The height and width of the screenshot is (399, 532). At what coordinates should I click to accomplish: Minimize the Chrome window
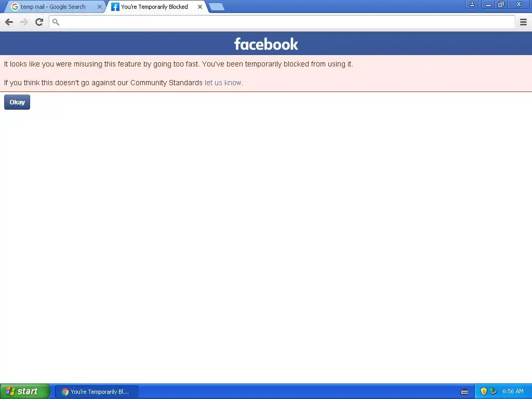tap(488, 4)
